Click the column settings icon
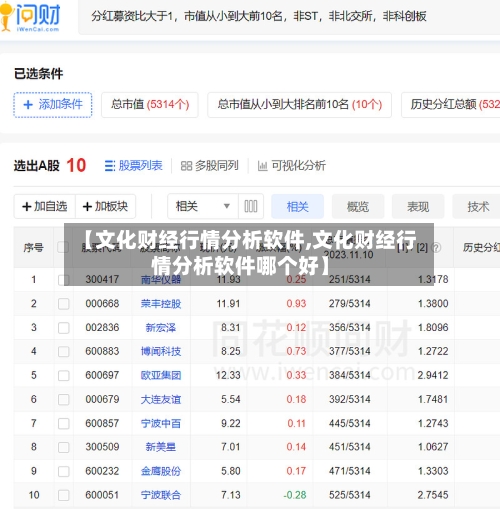This screenshot has width=500, height=509. (251, 206)
